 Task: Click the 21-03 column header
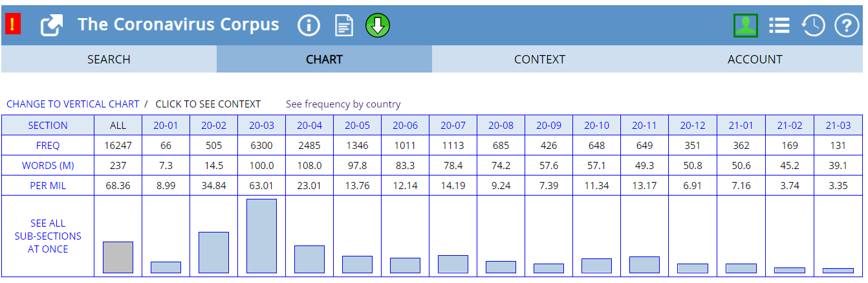coord(838,125)
